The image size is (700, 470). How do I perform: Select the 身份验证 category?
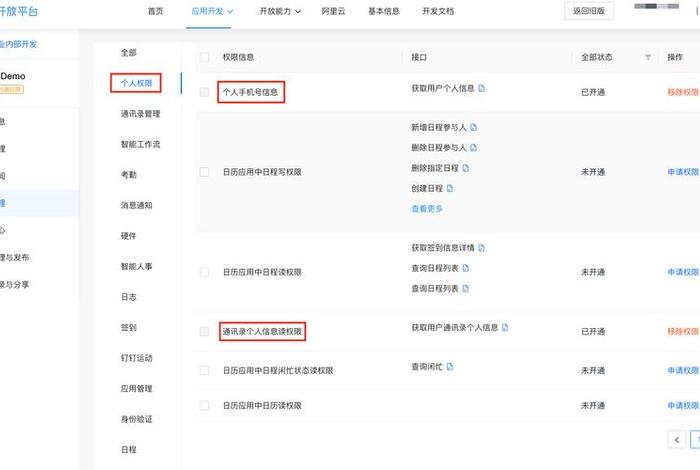tap(137, 419)
